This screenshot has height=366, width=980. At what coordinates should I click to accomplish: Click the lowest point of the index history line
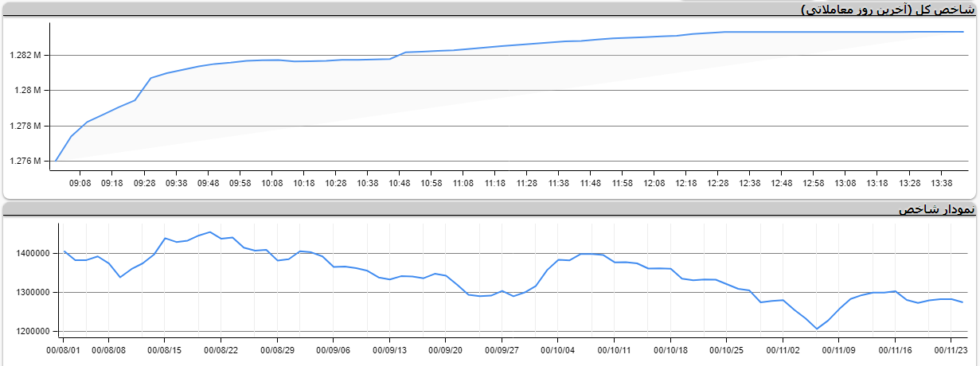pos(817,329)
